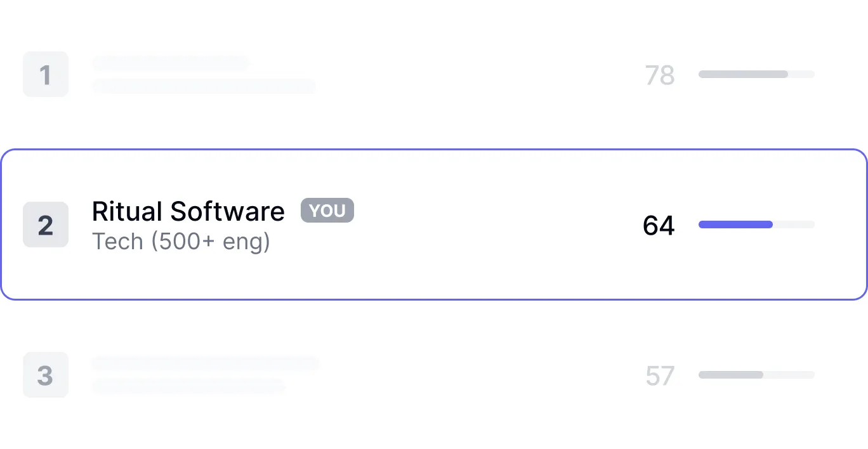Select the faded score value 57
The image size is (868, 449).
click(x=659, y=376)
